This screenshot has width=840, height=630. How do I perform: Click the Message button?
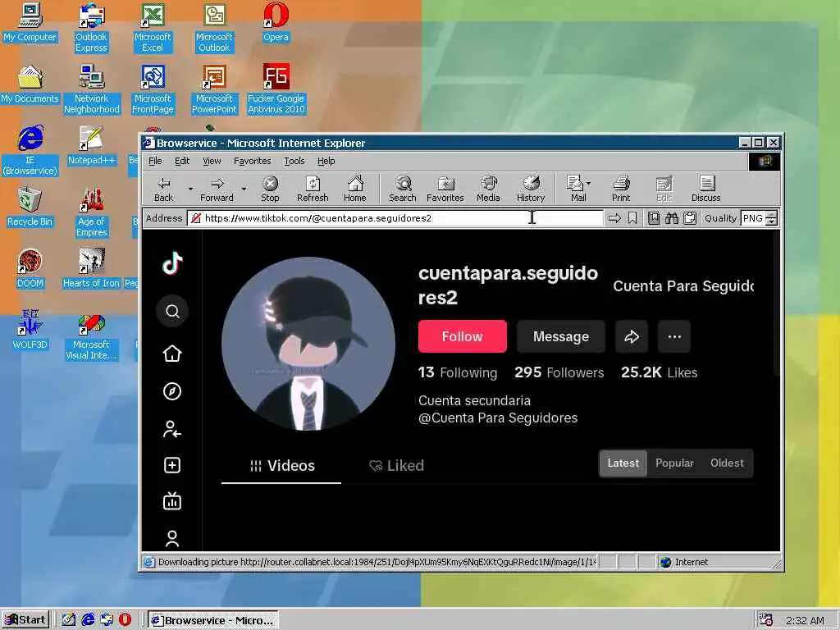[561, 336]
